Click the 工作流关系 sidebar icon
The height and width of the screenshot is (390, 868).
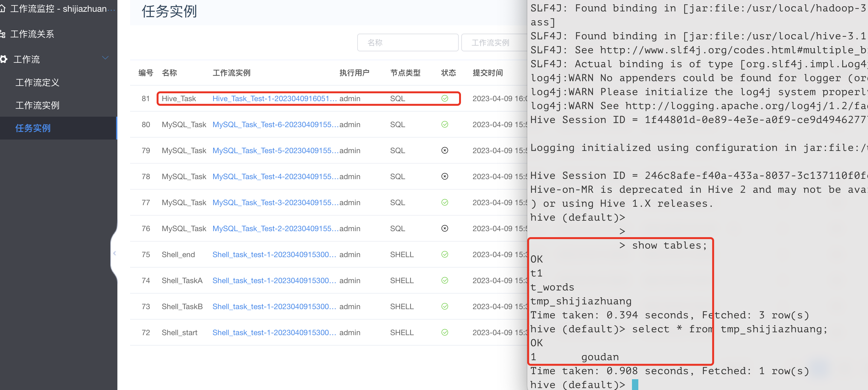coord(3,34)
